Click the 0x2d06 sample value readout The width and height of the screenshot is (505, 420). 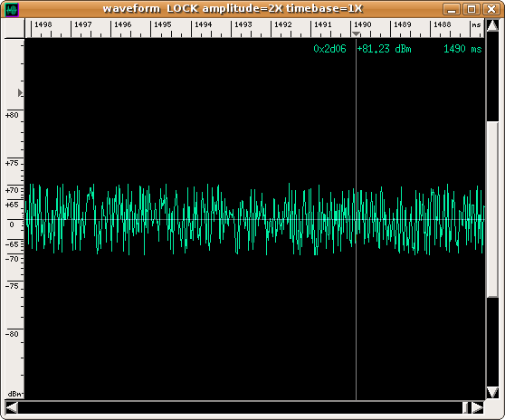(x=329, y=49)
